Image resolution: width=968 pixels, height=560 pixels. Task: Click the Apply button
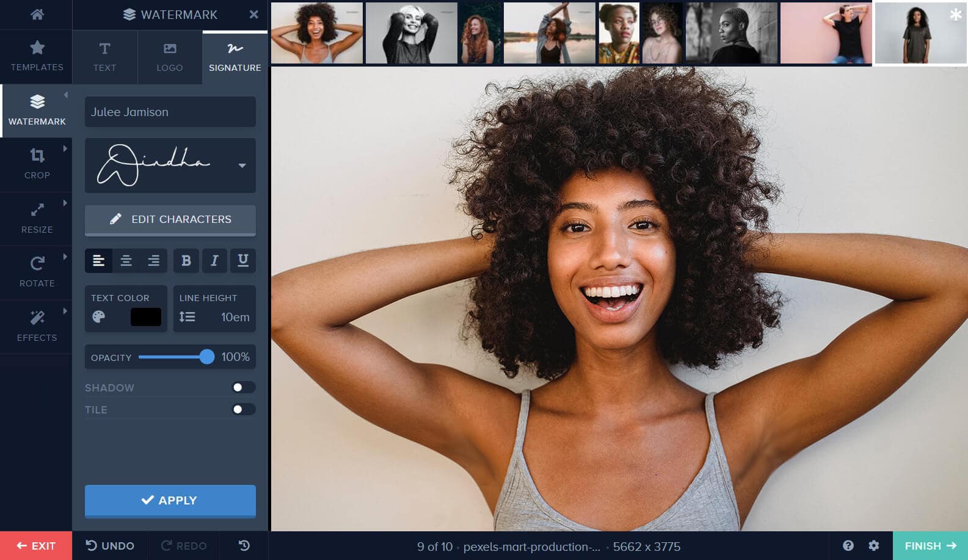tap(170, 501)
